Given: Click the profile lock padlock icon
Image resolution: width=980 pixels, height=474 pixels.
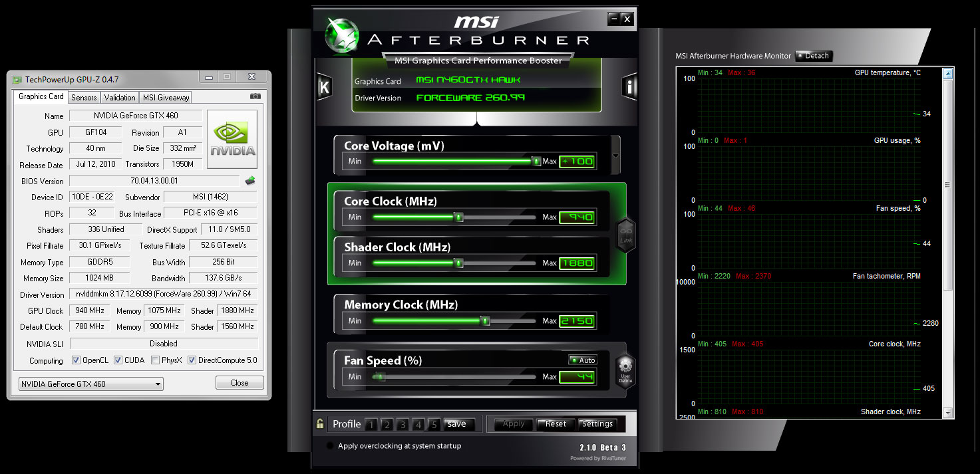Looking at the screenshot, I should pos(320,423).
